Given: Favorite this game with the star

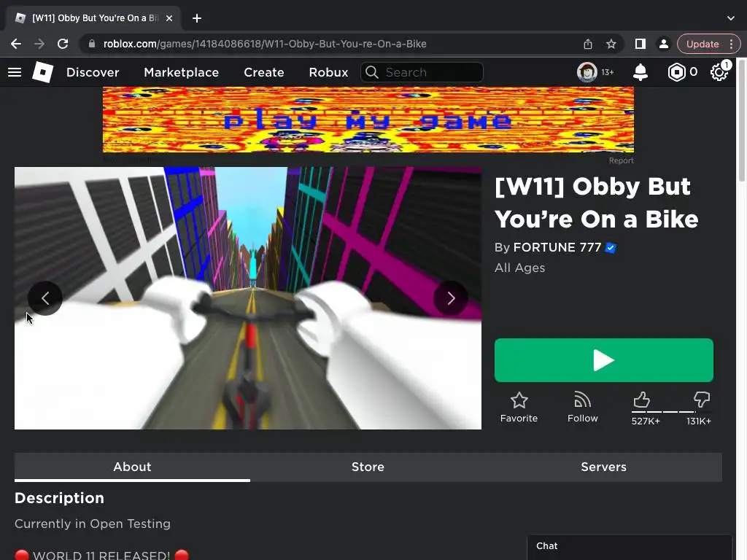Looking at the screenshot, I should [519, 407].
